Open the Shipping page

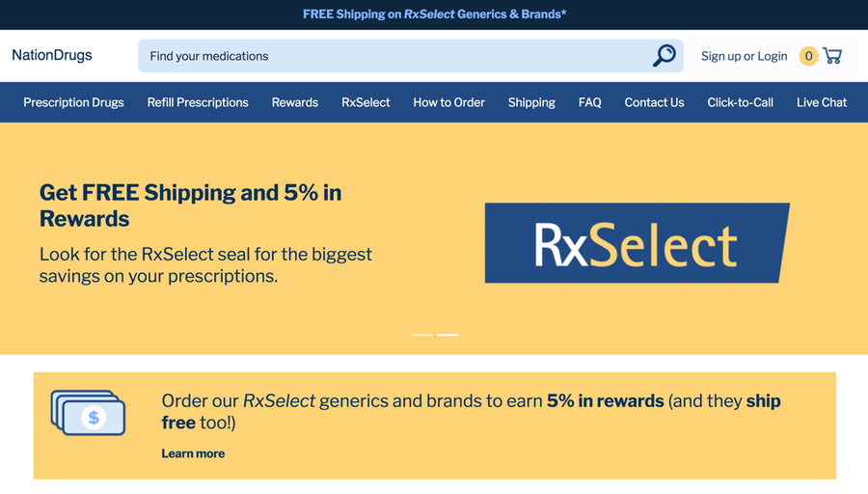tap(531, 102)
